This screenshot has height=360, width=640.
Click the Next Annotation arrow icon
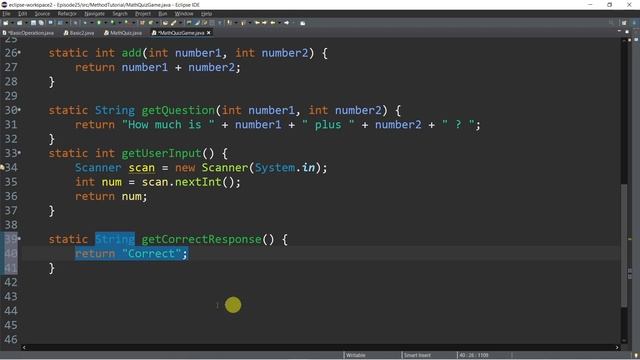click(229, 23)
